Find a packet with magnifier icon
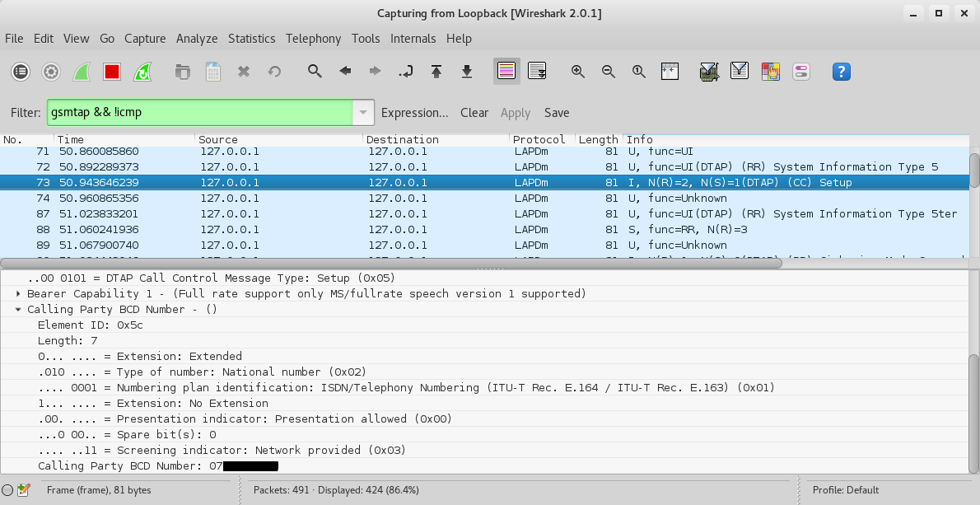This screenshot has width=980, height=505. point(315,71)
